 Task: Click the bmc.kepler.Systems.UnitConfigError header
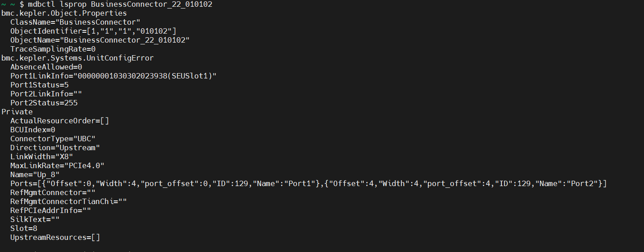[x=78, y=58]
